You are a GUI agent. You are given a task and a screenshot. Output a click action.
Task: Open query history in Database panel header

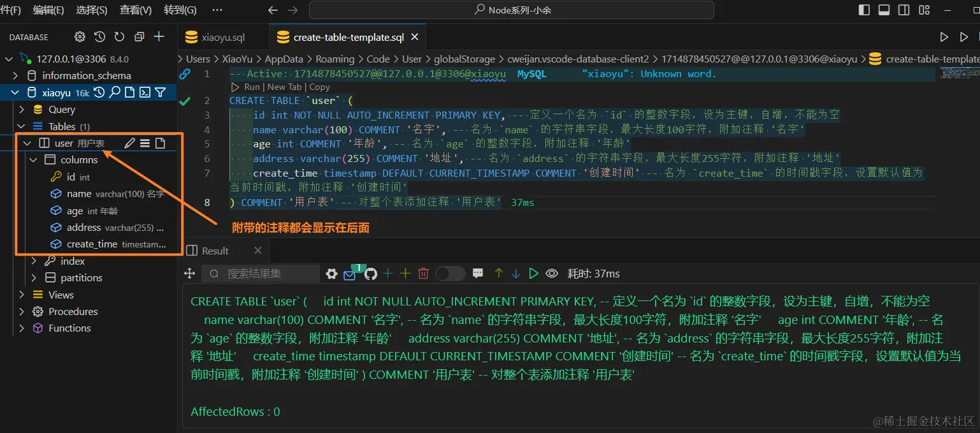click(x=99, y=36)
